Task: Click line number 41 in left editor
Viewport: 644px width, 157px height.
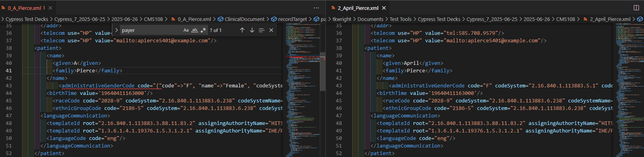Action: (9, 70)
